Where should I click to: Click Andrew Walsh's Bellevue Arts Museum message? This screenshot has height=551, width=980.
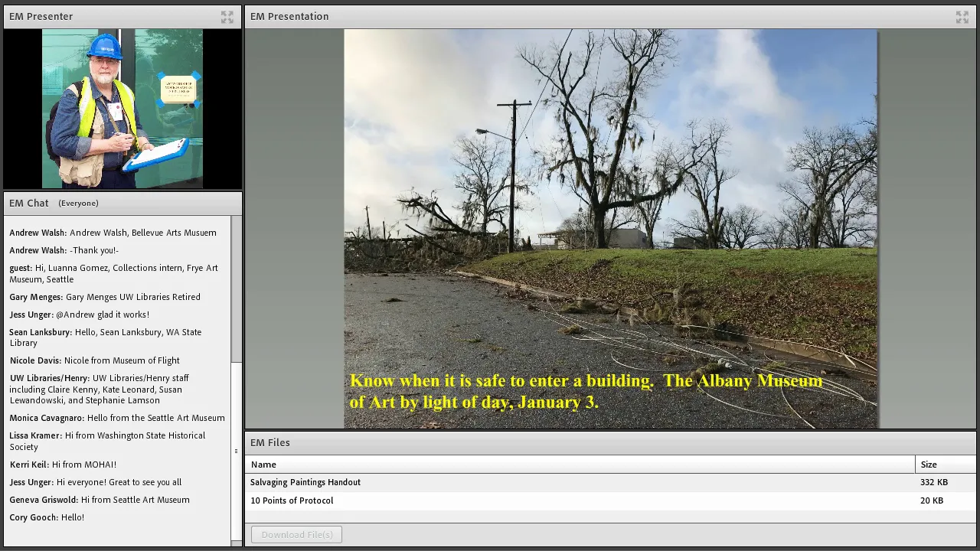tap(113, 233)
